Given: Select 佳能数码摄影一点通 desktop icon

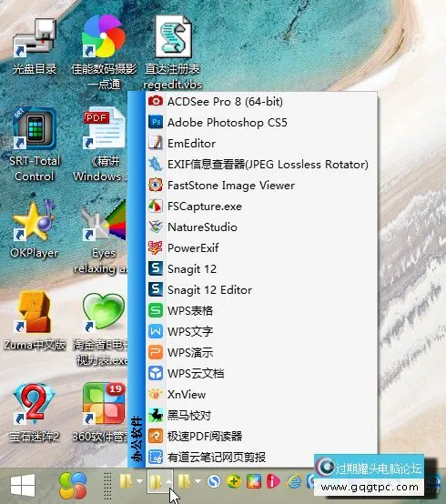Looking at the screenshot, I should tap(104, 52).
